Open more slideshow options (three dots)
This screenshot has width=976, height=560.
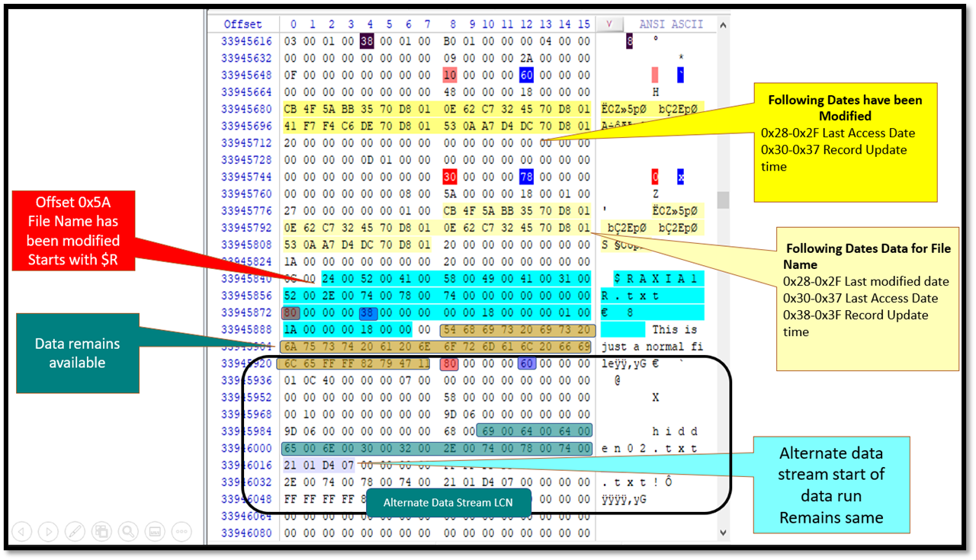181,531
